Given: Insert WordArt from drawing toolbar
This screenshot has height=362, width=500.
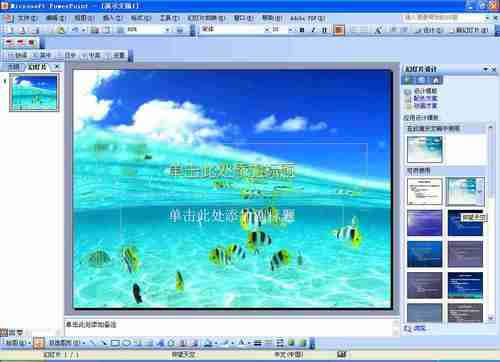Looking at the screenshot, I should (160, 343).
